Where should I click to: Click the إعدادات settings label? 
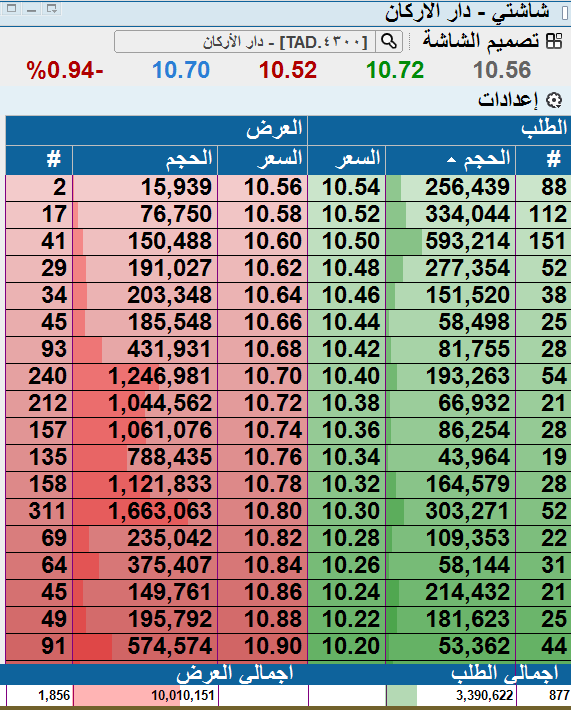coord(508,99)
